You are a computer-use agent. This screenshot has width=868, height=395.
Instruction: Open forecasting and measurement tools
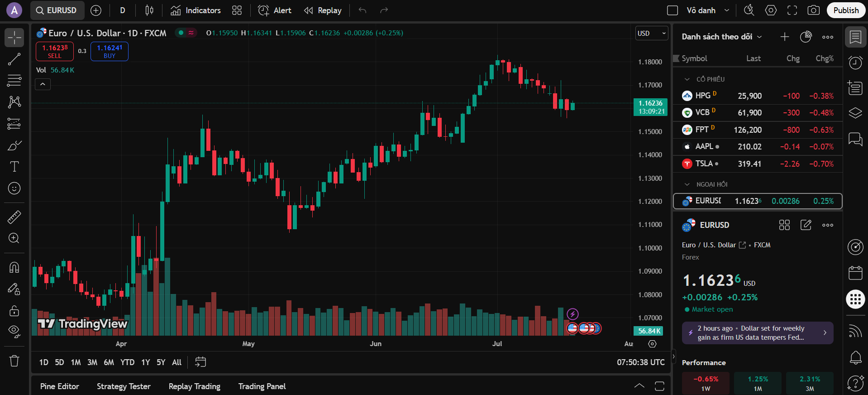point(14,123)
